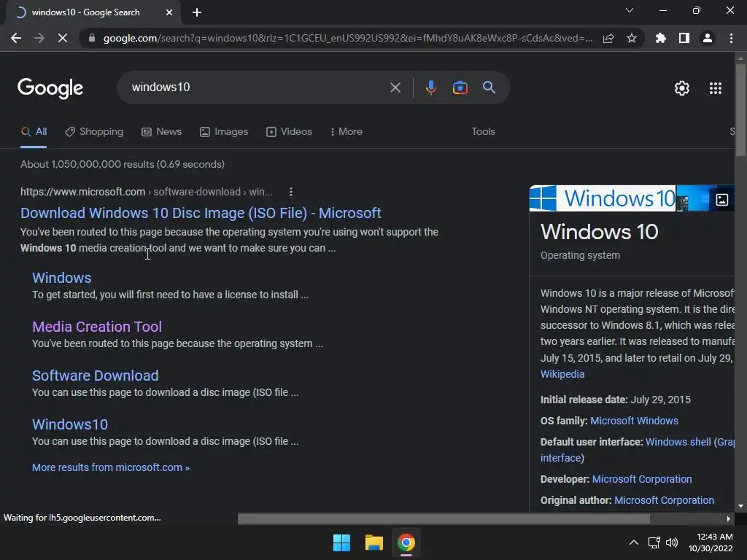Viewport: 747px width, 560px height.
Task: Open the Extensions puzzle icon
Action: click(x=661, y=38)
